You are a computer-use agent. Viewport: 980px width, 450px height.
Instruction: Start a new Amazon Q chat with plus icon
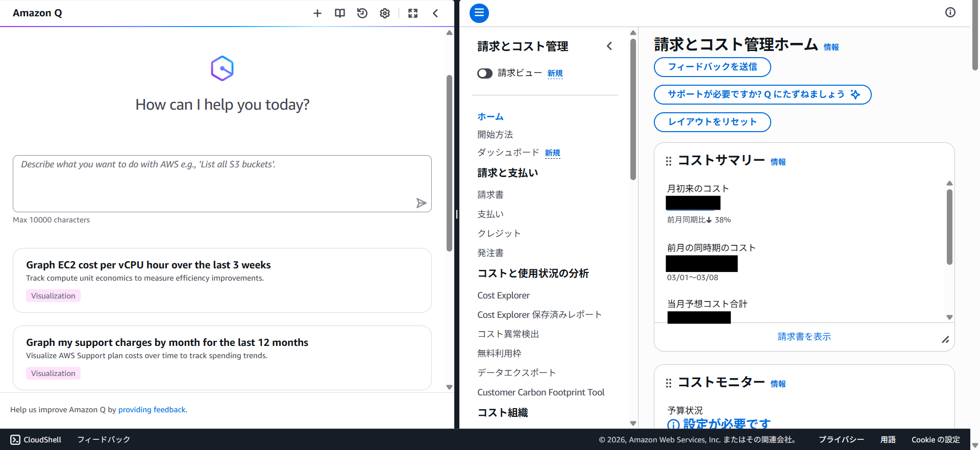tap(317, 13)
